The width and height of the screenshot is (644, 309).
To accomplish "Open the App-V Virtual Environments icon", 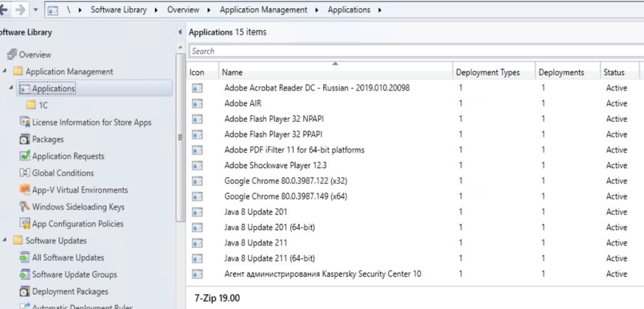I will [x=24, y=190].
